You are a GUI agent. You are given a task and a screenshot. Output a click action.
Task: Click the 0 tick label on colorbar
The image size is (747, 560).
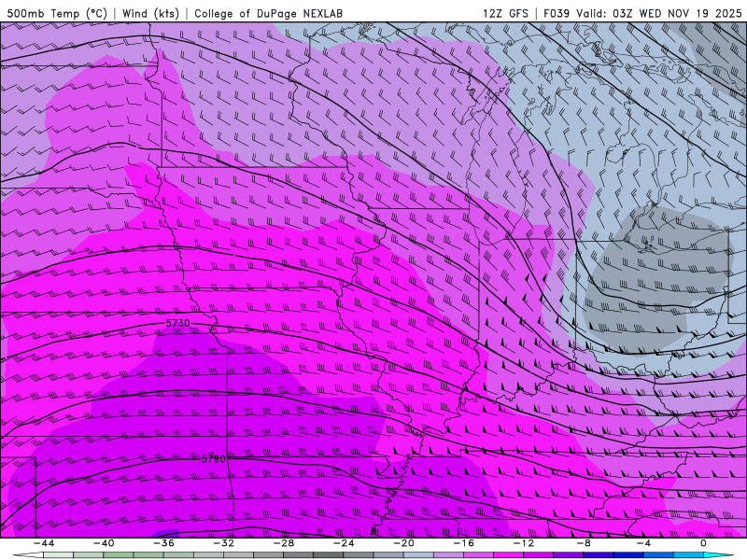[x=704, y=543]
